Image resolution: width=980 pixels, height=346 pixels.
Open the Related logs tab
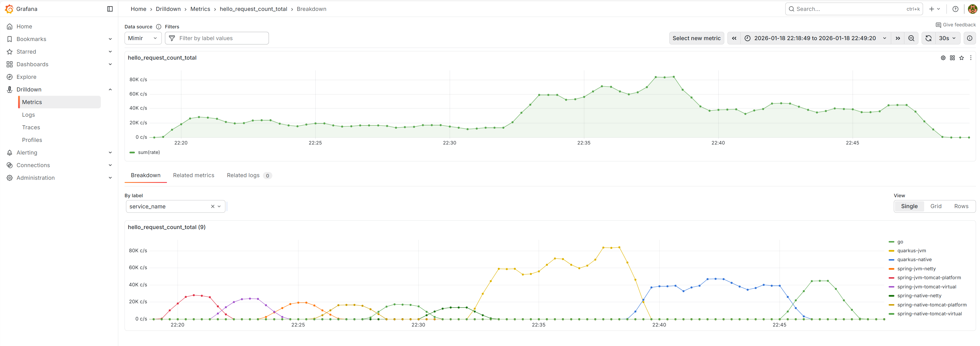click(x=243, y=175)
